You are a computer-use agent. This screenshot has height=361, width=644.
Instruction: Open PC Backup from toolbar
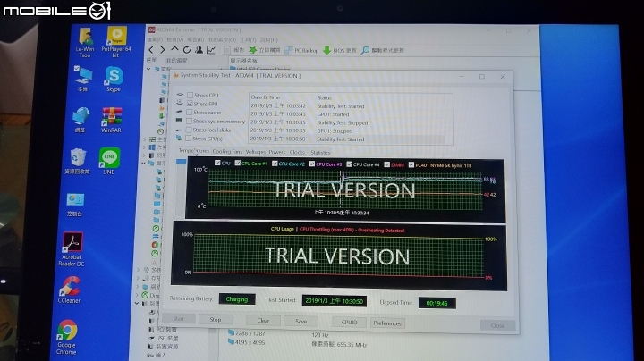tap(301, 50)
